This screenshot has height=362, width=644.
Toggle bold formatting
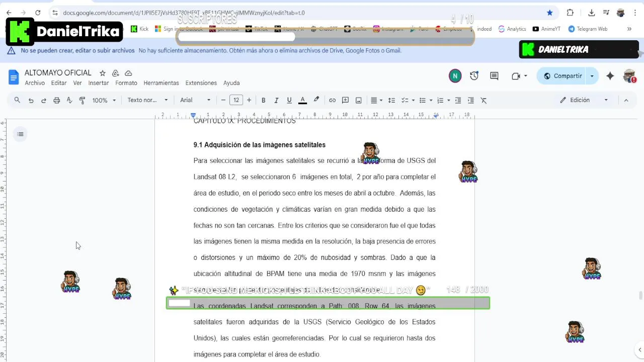click(x=263, y=100)
